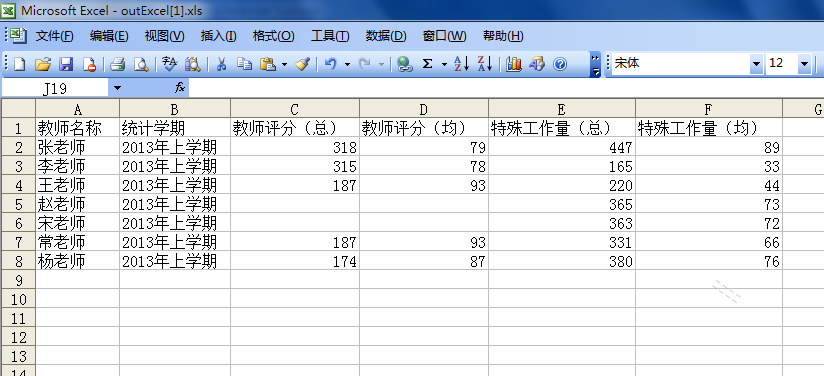824x376 pixels.
Task: Open the 数据(D) menu
Action: [386, 36]
